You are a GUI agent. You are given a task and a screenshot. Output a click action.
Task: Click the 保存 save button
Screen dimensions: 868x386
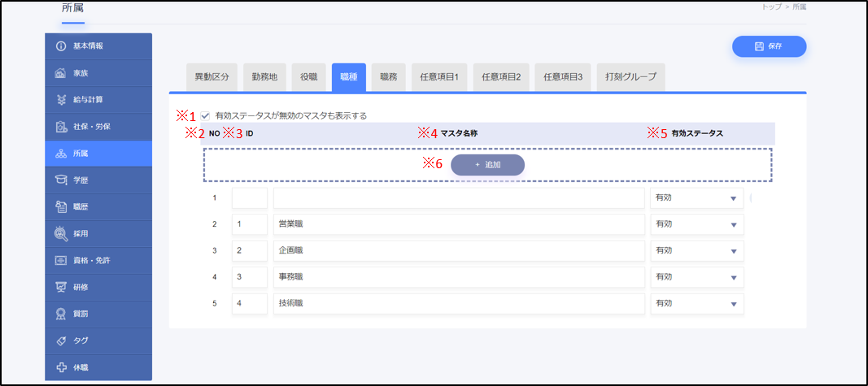coord(769,47)
